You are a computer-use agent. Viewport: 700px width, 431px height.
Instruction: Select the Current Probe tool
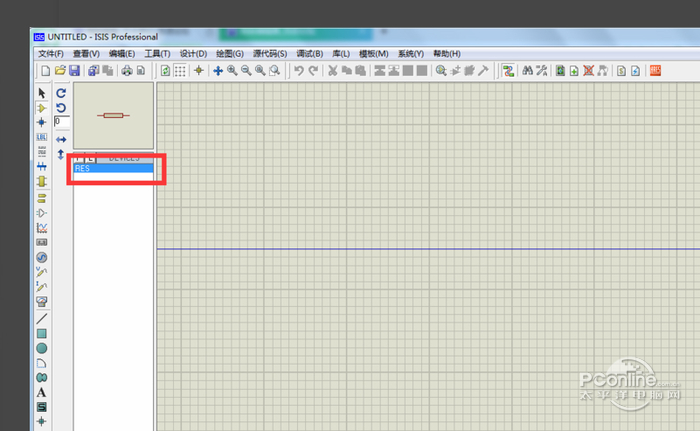(x=42, y=286)
